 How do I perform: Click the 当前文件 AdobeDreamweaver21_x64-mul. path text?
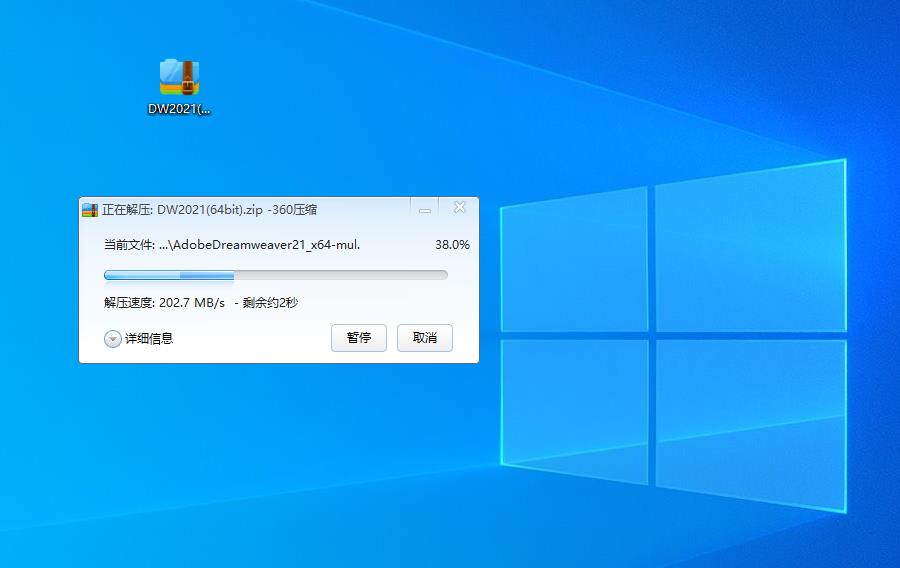[232, 245]
